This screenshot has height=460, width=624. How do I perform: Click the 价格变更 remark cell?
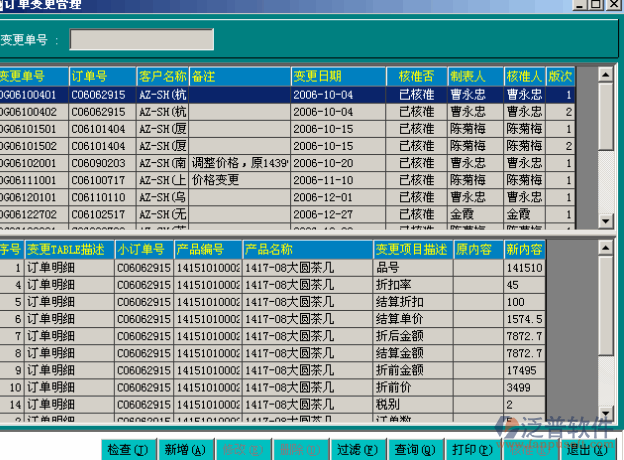[x=238, y=180]
